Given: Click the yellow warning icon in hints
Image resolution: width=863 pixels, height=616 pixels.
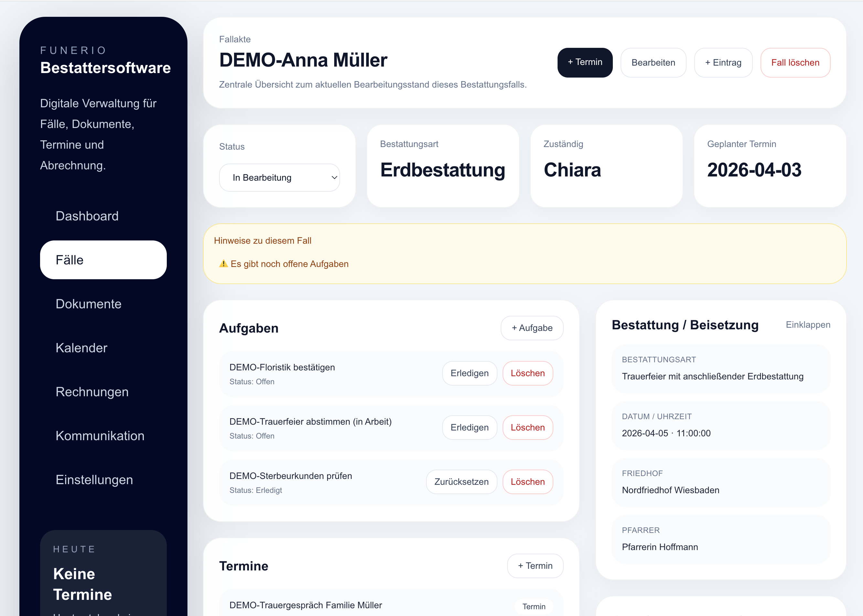Looking at the screenshot, I should pos(223,264).
